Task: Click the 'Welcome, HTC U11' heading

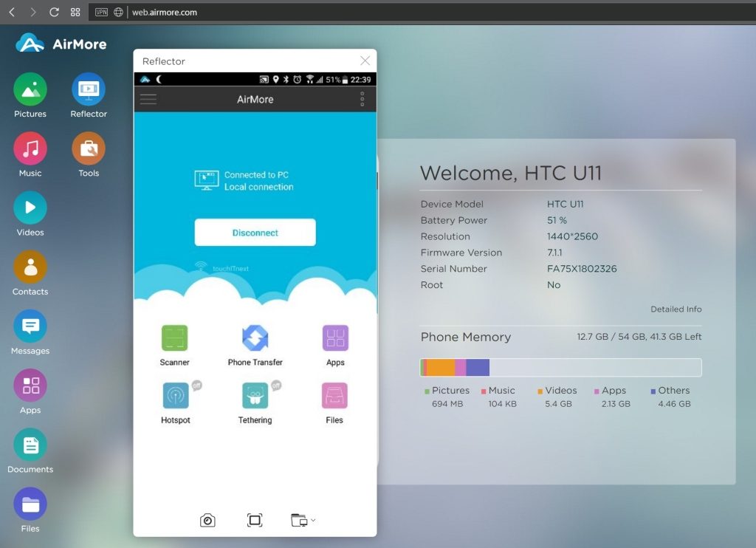Action: [x=511, y=173]
